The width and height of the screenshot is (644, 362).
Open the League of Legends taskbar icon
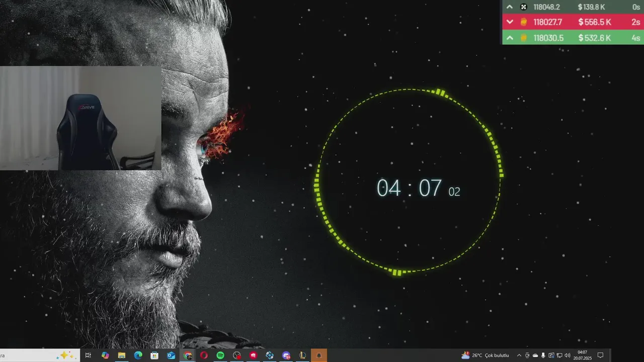click(x=302, y=355)
